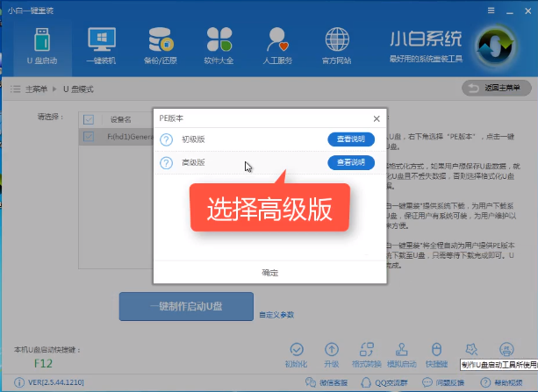The width and height of the screenshot is (538, 392).
Task: Open 微信客服 in the status bar
Action: click(326, 382)
